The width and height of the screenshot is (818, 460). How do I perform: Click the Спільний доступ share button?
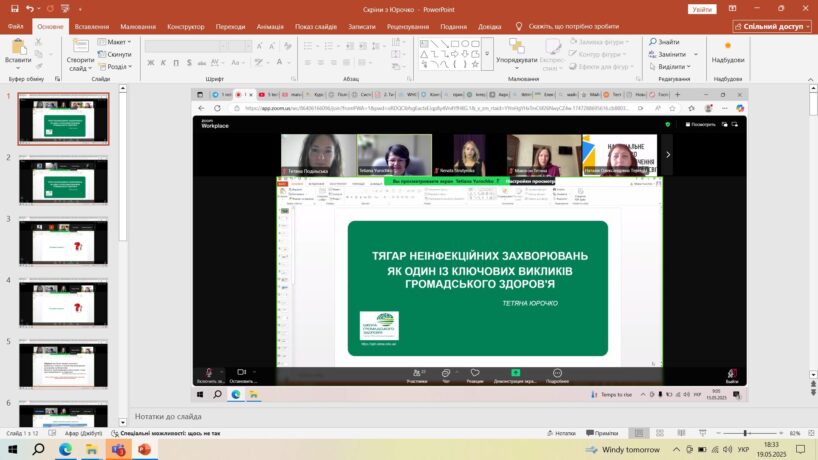(772, 27)
